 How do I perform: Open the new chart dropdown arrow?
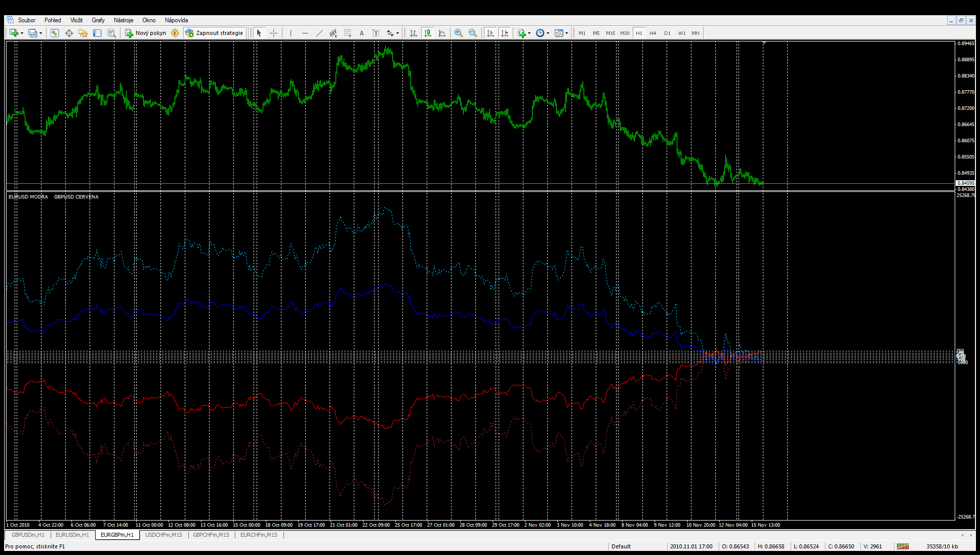point(22,33)
